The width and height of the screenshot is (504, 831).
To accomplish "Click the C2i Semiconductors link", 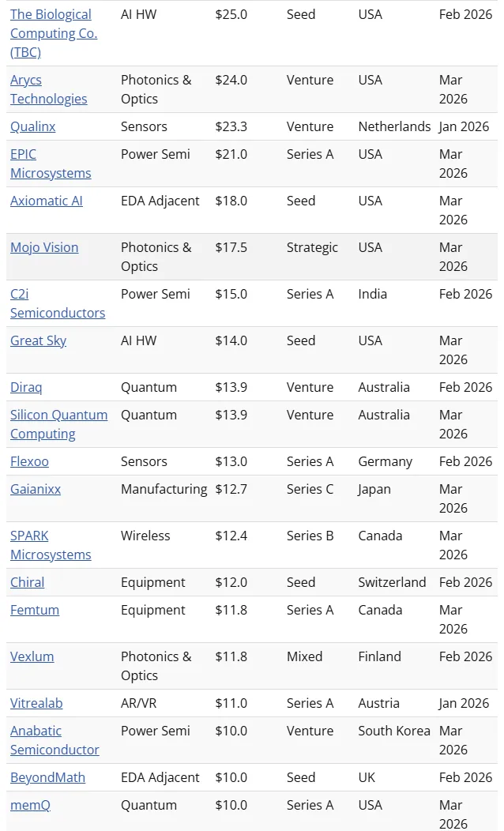I will tap(20, 294).
